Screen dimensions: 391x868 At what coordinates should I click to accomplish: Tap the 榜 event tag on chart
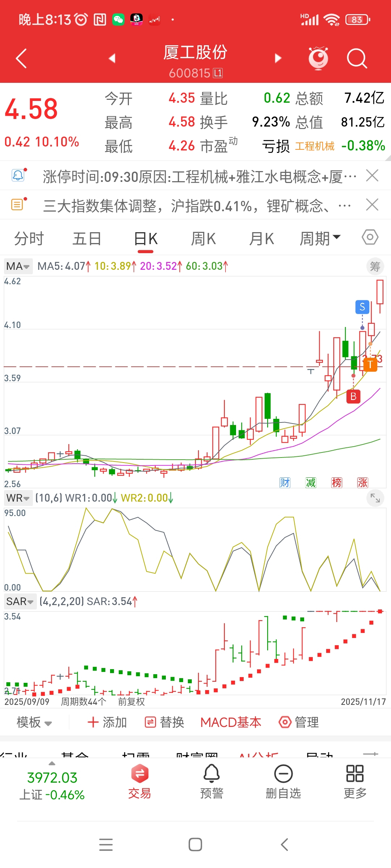(337, 482)
